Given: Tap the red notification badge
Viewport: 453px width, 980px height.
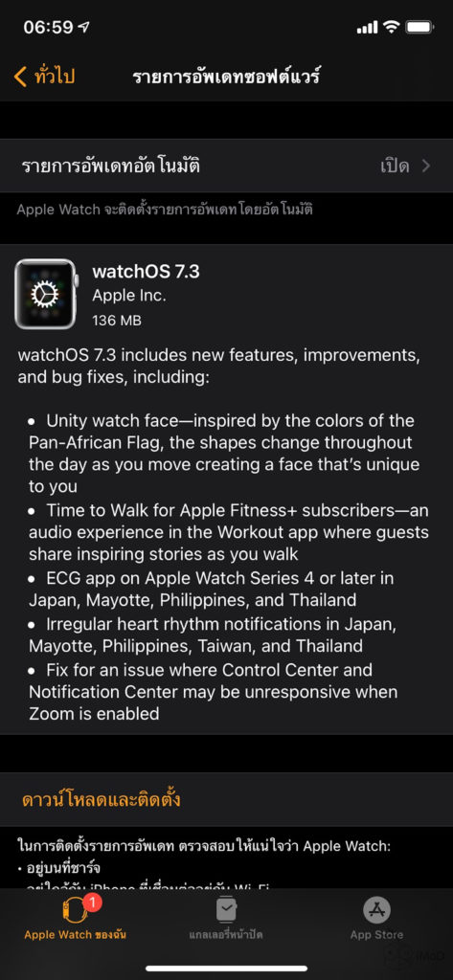Looking at the screenshot, I should tap(93, 902).
